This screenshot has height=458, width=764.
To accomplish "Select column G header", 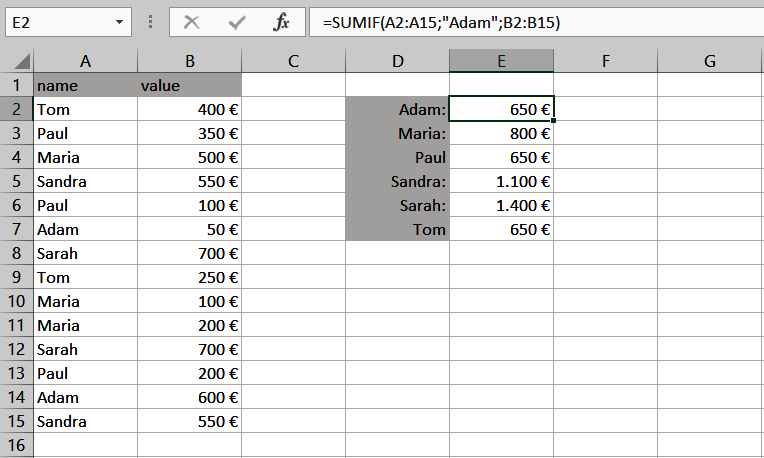I will click(x=709, y=61).
